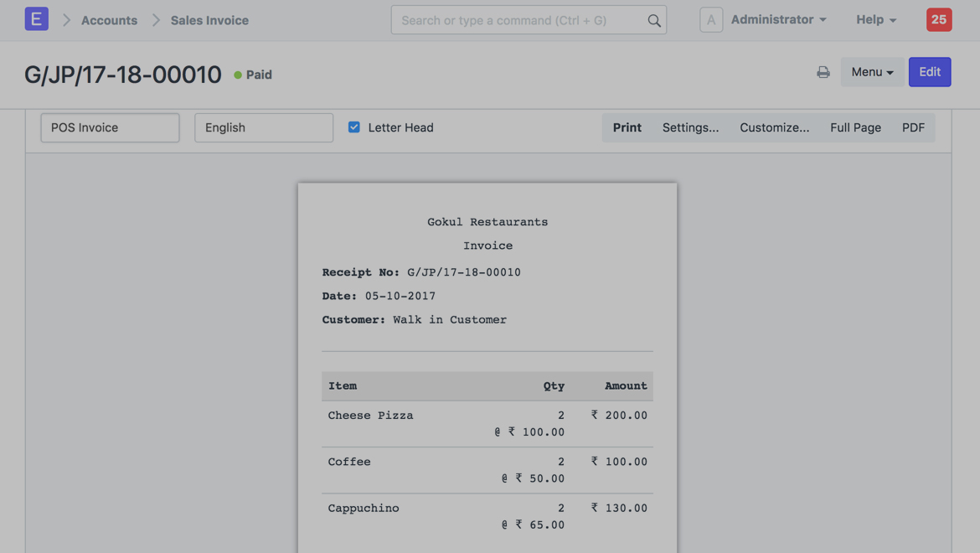Click the search magnifier icon

coord(653,21)
